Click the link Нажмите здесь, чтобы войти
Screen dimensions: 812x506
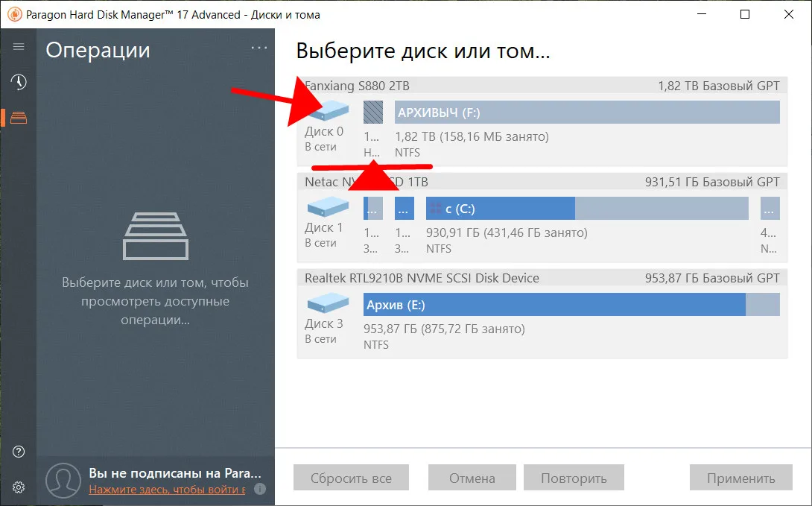pos(168,489)
